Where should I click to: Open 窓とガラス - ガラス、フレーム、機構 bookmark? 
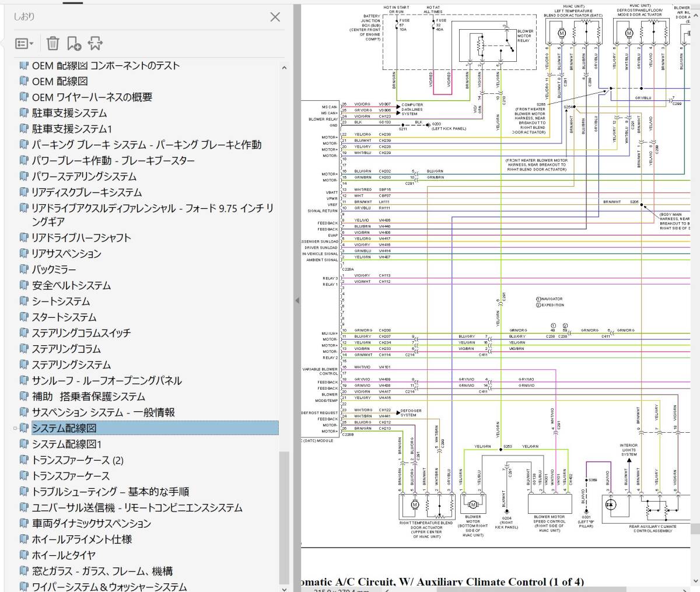[x=102, y=571]
